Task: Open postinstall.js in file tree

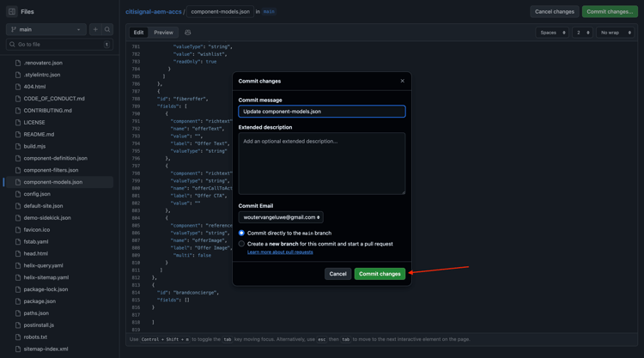Action: click(39, 325)
